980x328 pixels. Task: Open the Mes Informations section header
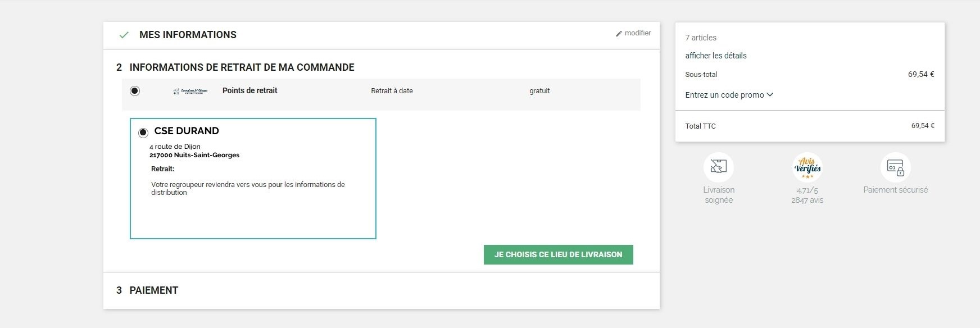coord(188,35)
